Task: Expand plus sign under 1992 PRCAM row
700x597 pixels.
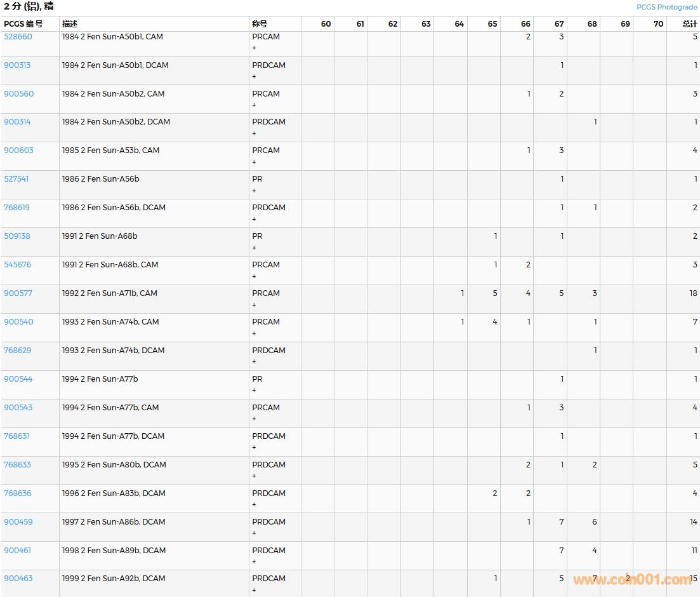Action: pos(254,305)
